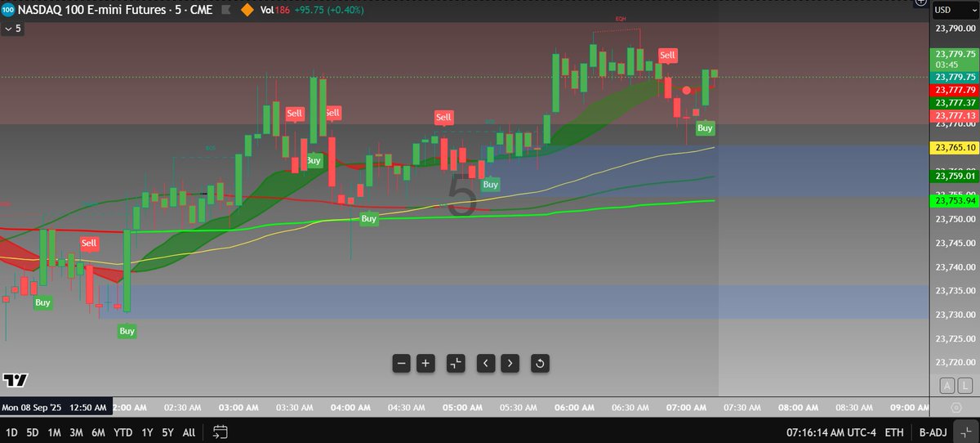Click the green 23,777.37 price label
The width and height of the screenshot is (980, 443).
pyautogui.click(x=954, y=103)
